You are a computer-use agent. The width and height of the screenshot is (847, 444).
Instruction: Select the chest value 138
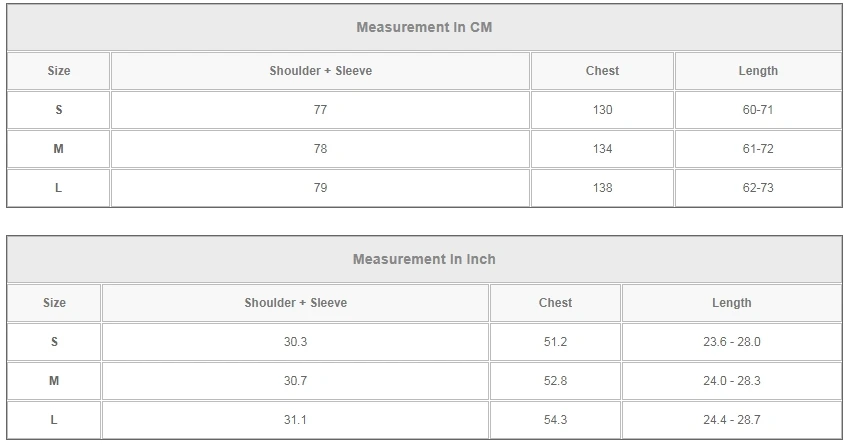602,188
